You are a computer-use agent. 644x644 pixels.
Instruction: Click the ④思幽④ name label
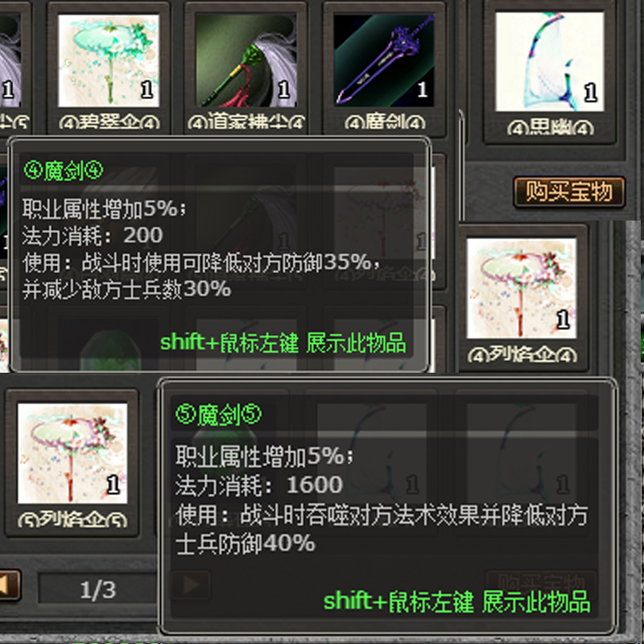pos(551,128)
